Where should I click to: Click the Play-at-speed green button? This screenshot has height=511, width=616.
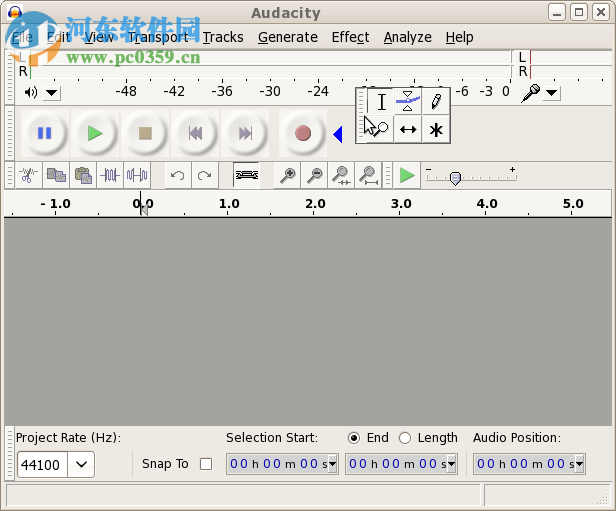pyautogui.click(x=407, y=175)
